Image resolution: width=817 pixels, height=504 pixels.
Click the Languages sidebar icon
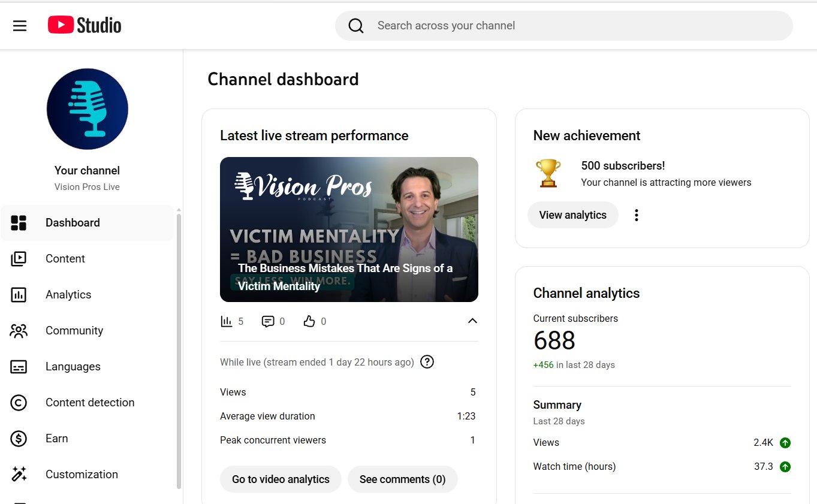[19, 366]
